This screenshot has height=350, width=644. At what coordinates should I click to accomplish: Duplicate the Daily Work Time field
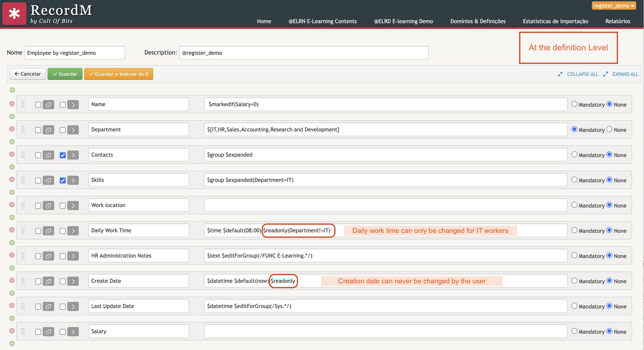coord(48,231)
